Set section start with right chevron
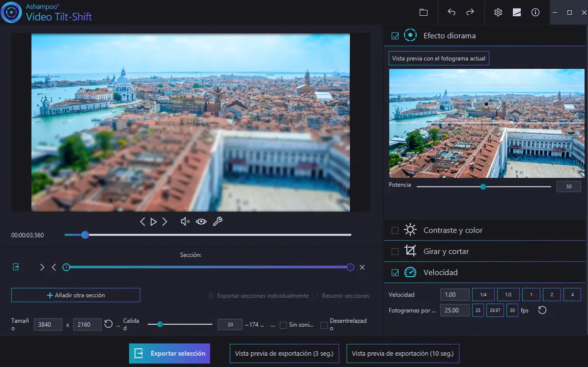The width and height of the screenshot is (588, 367). click(42, 268)
